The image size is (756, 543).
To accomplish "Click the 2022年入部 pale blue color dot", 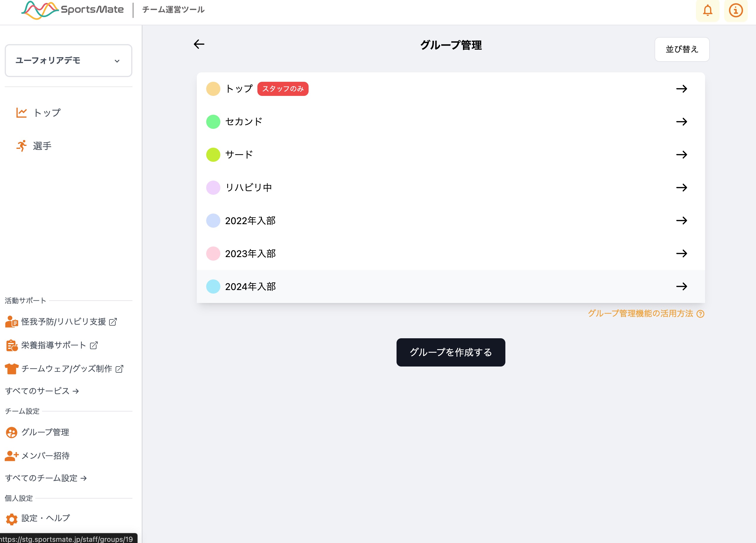I will tap(213, 221).
